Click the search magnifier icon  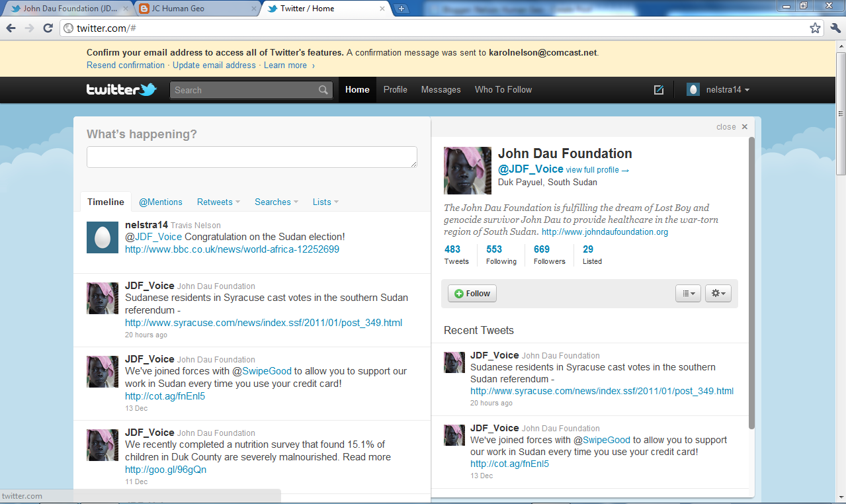323,90
